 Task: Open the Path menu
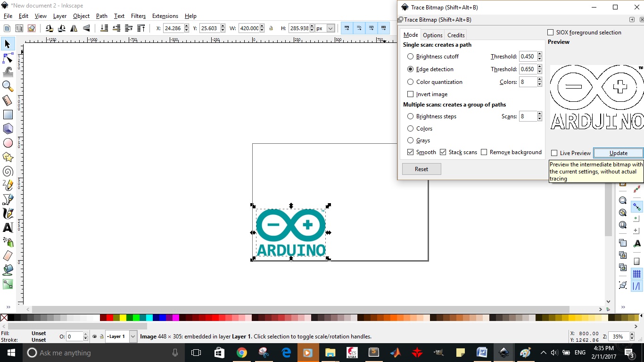102,16
